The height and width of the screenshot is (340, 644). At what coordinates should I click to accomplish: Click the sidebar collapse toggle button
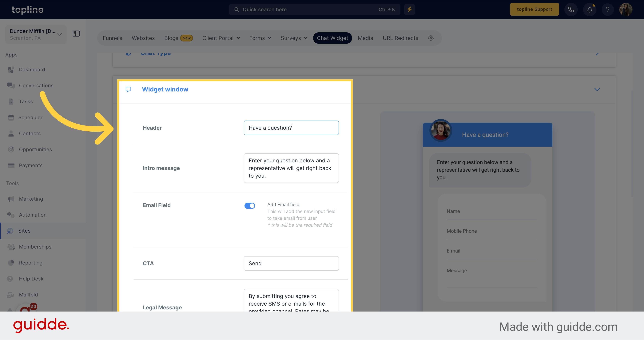point(76,34)
